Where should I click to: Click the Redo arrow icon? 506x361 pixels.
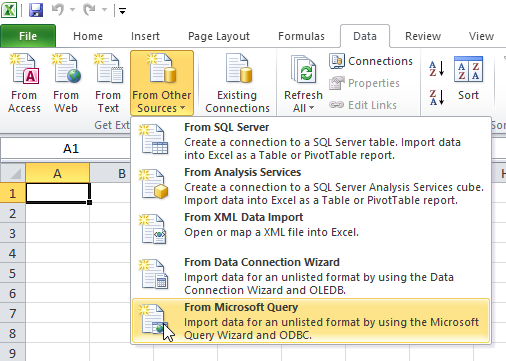click(89, 10)
